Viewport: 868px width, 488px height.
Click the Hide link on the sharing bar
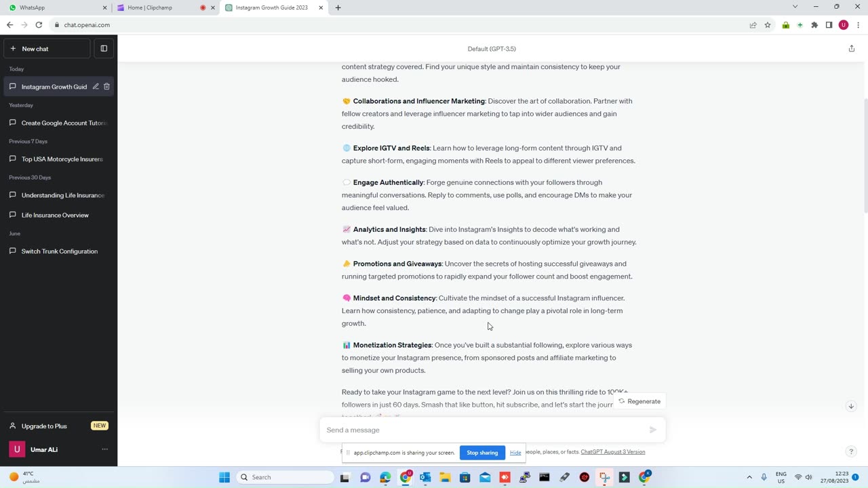[515, 453]
